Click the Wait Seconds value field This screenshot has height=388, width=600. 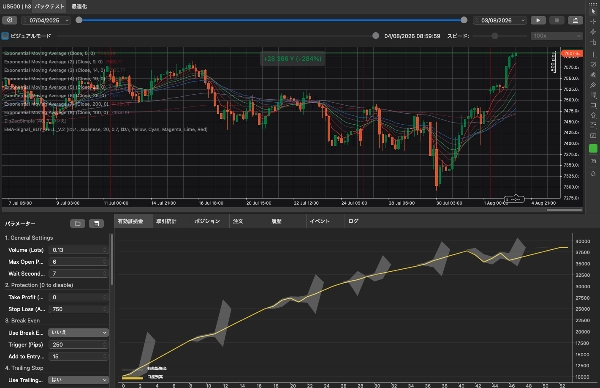78,274
